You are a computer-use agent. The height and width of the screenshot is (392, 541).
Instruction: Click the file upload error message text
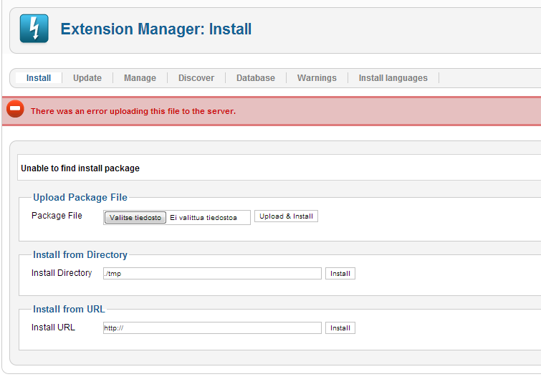(x=133, y=111)
